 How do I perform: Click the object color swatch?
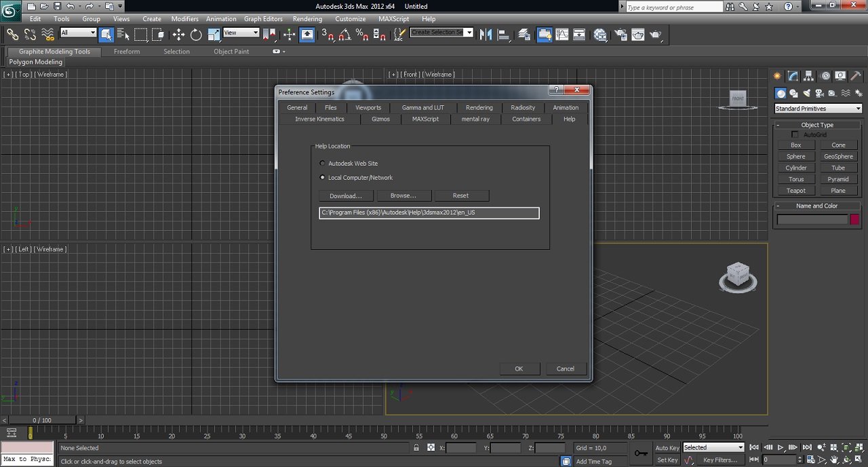point(854,219)
